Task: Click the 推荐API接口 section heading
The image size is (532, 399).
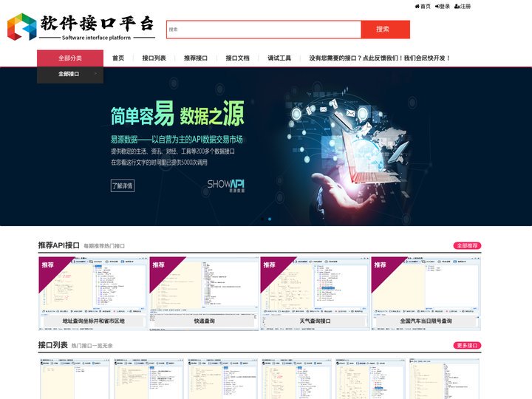Action: tap(58, 245)
